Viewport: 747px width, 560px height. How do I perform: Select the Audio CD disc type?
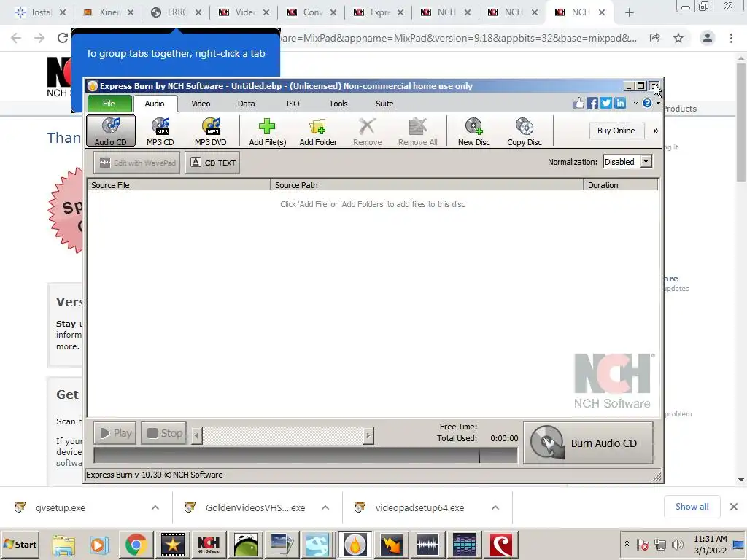111,131
